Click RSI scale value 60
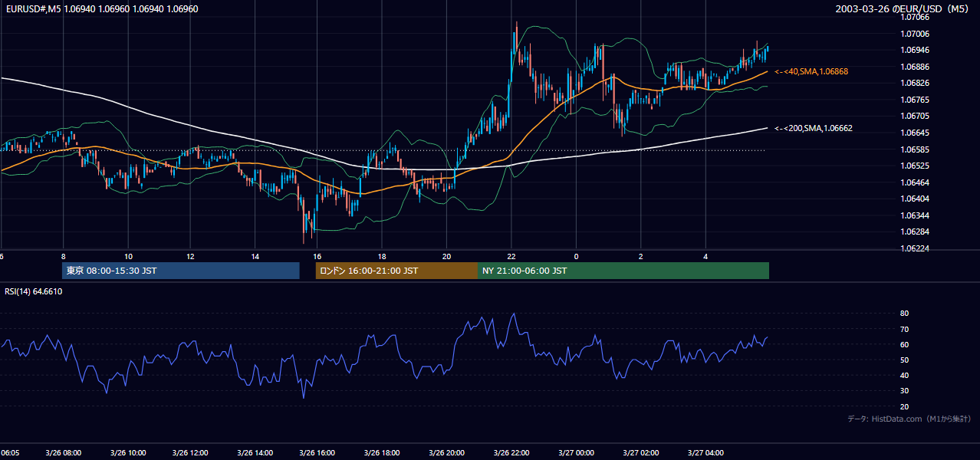980x460 pixels. (904, 344)
